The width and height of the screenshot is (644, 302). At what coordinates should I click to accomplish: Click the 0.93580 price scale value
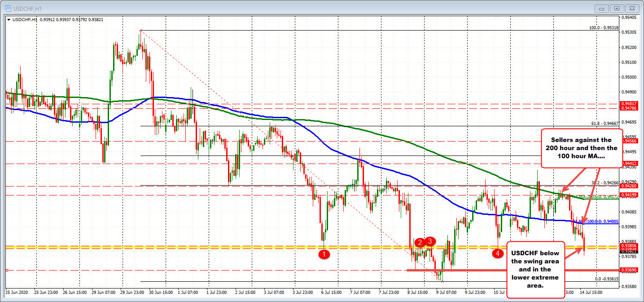(629, 286)
